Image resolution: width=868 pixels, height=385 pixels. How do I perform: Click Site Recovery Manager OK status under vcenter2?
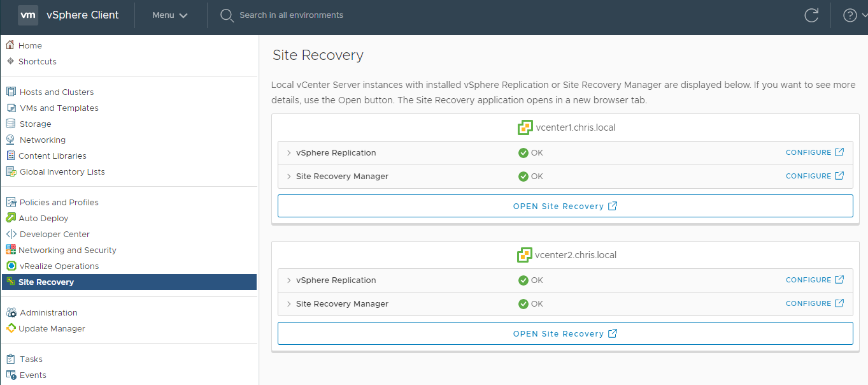click(x=530, y=304)
